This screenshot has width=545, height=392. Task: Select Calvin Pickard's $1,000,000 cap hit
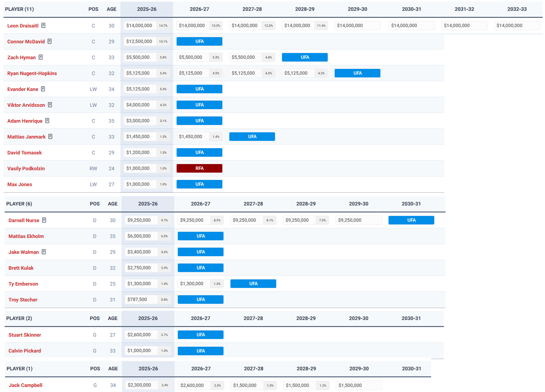tap(141, 351)
